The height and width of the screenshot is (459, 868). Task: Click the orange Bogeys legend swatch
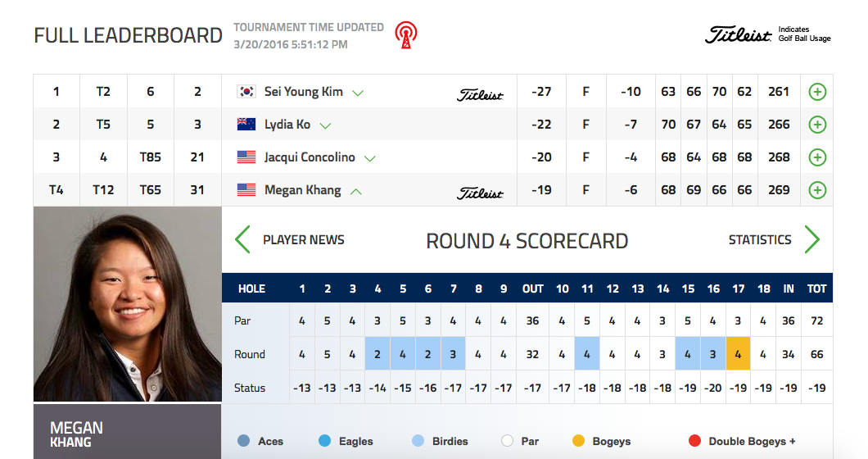[x=578, y=441]
